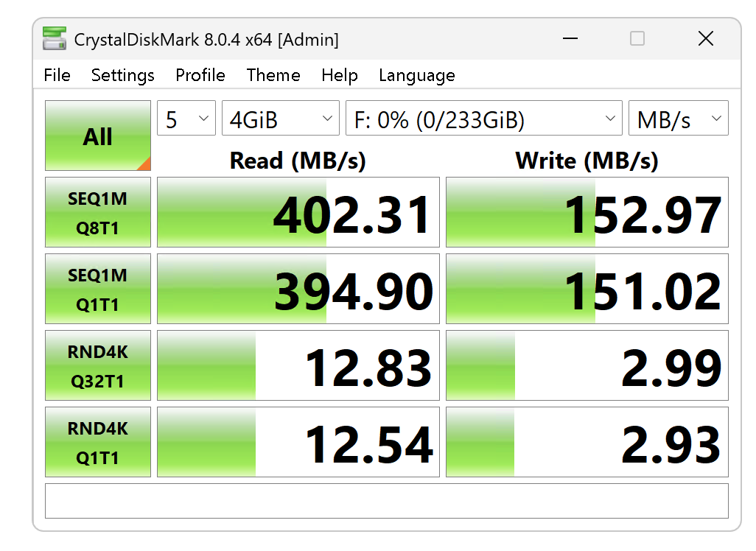
Task: Open the Profile menu
Action: 200,75
